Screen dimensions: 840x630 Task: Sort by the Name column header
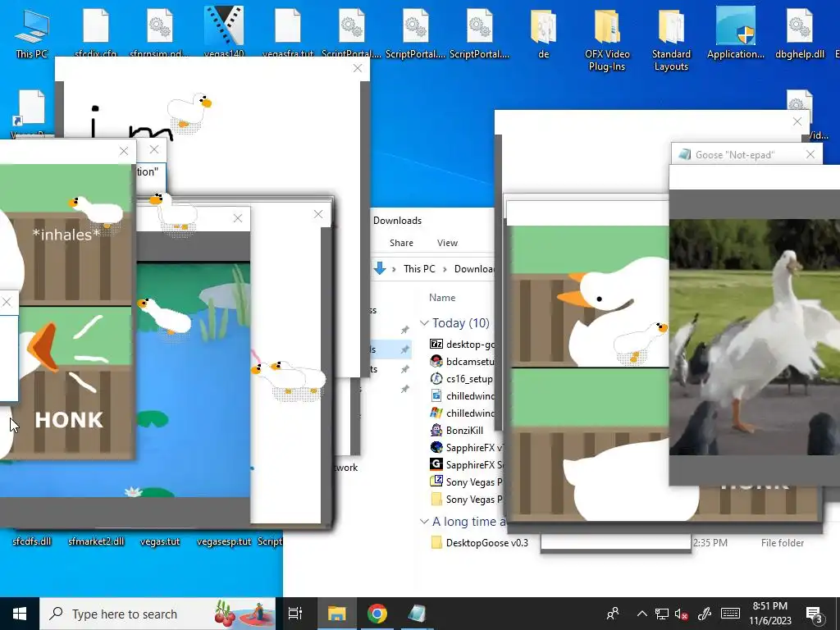point(442,298)
